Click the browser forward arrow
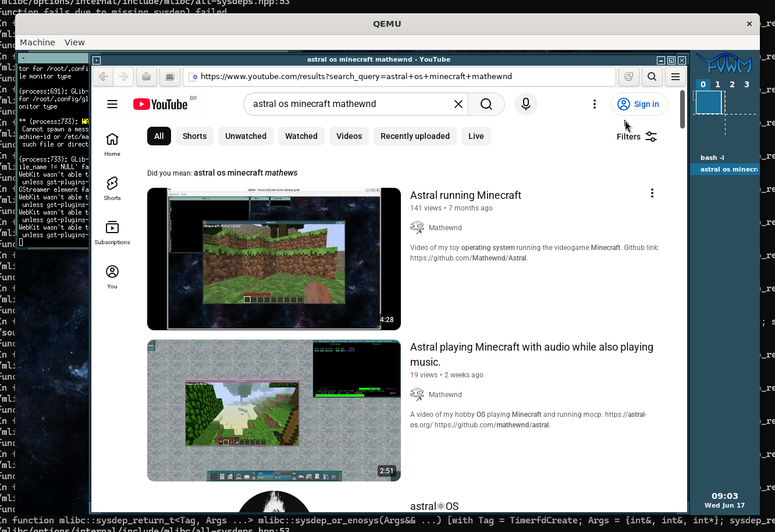This screenshot has height=532, width=775. click(124, 77)
